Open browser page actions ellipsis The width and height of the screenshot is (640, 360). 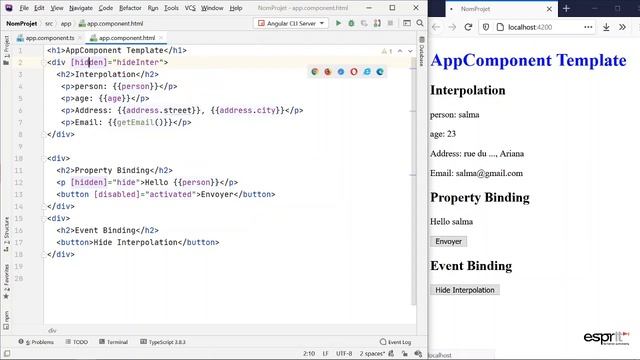click(588, 27)
